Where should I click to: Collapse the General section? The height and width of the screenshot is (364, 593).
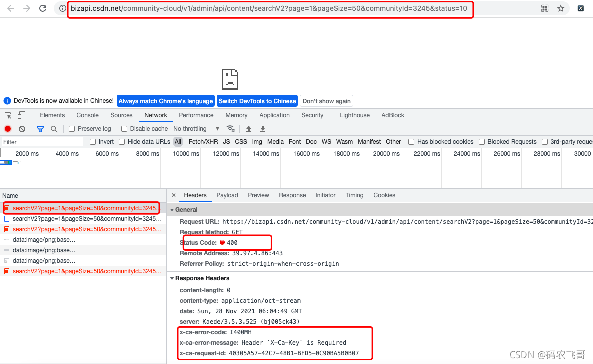pos(172,210)
